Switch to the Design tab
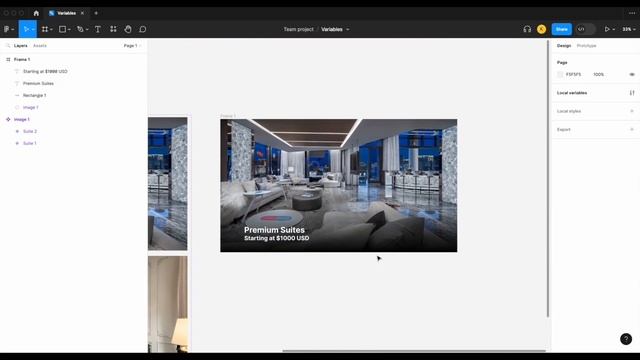This screenshot has width=640, height=360. [564, 46]
